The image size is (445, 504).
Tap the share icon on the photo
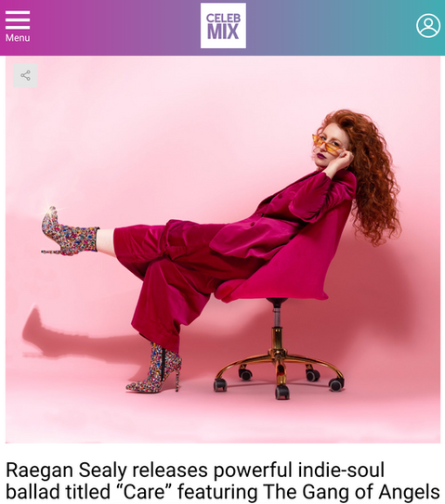pyautogui.click(x=25, y=75)
